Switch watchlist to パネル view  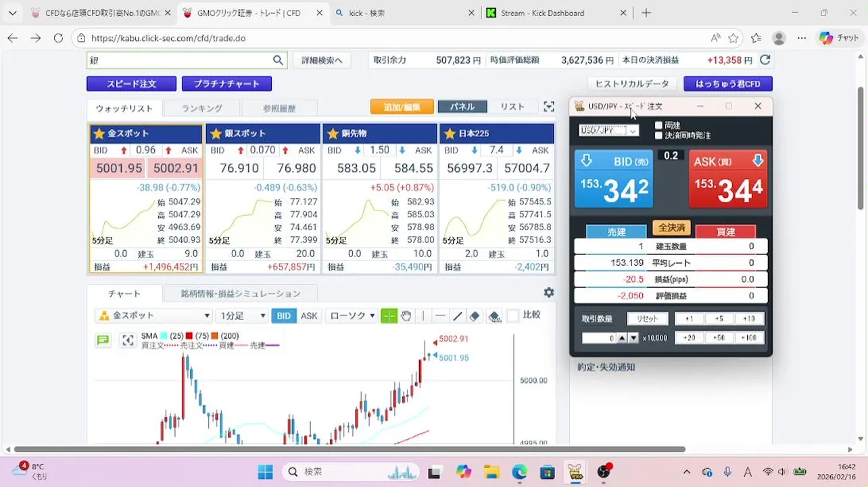[462, 106]
